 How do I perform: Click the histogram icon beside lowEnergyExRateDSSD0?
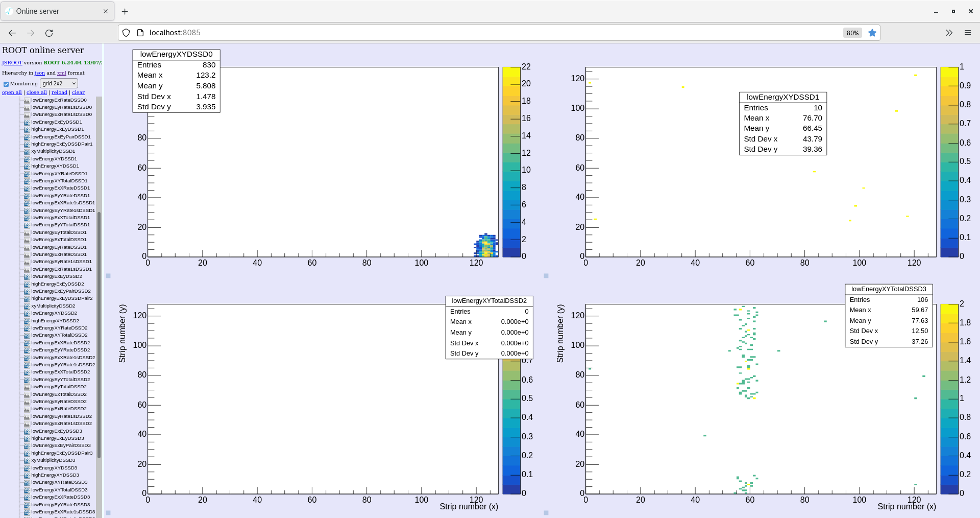pos(27,100)
